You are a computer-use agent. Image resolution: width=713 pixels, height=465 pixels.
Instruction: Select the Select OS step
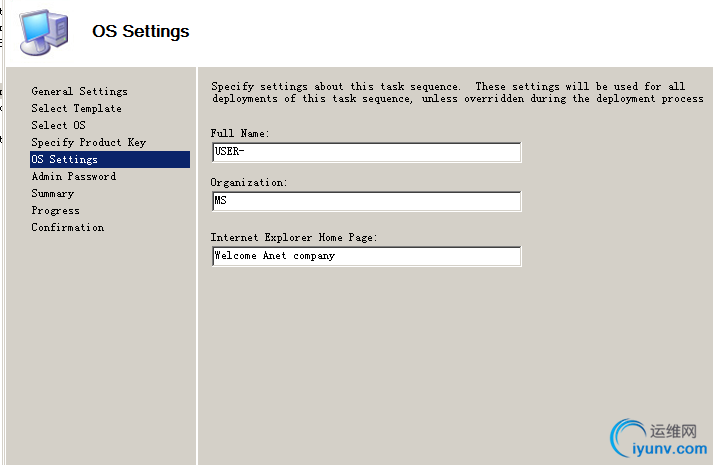[58, 125]
